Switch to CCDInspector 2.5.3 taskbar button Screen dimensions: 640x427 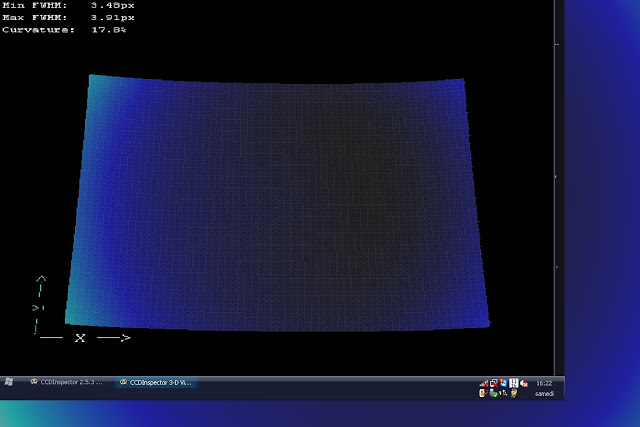click(67, 382)
